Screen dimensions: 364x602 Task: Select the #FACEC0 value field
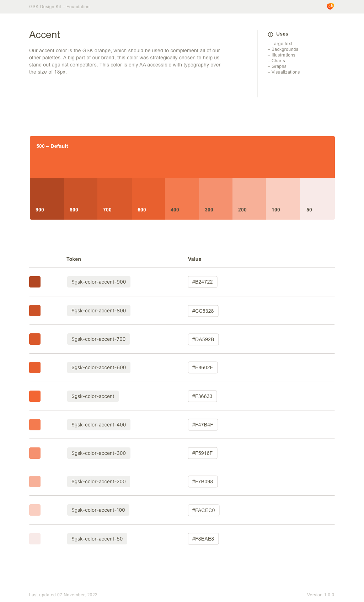pyautogui.click(x=204, y=510)
